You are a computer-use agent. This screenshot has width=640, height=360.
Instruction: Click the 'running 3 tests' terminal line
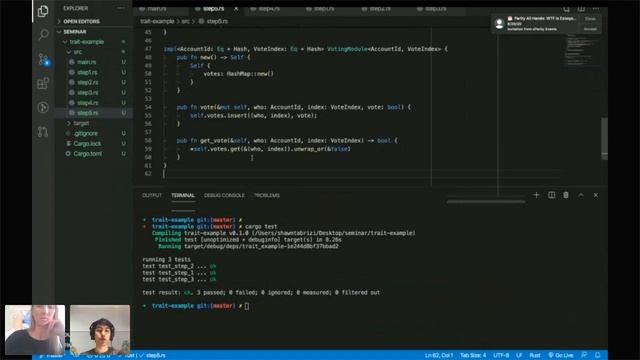[x=166, y=260]
